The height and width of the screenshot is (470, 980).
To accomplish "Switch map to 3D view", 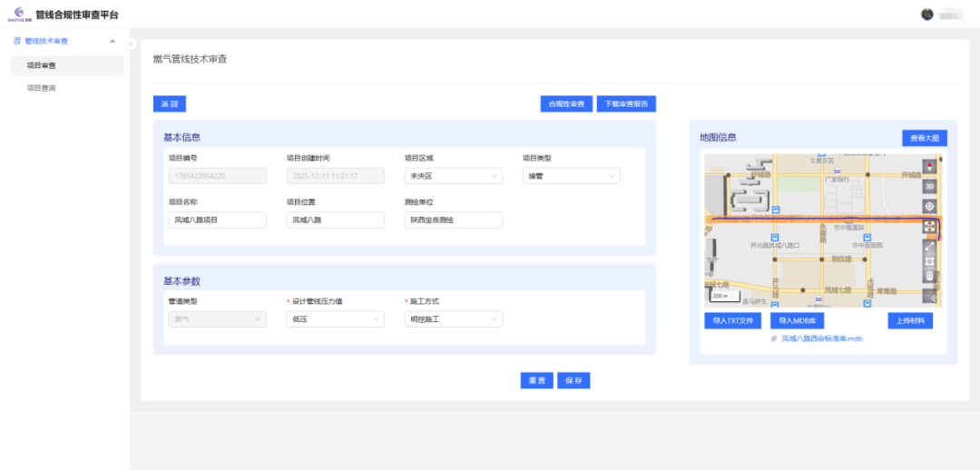I will (x=929, y=186).
